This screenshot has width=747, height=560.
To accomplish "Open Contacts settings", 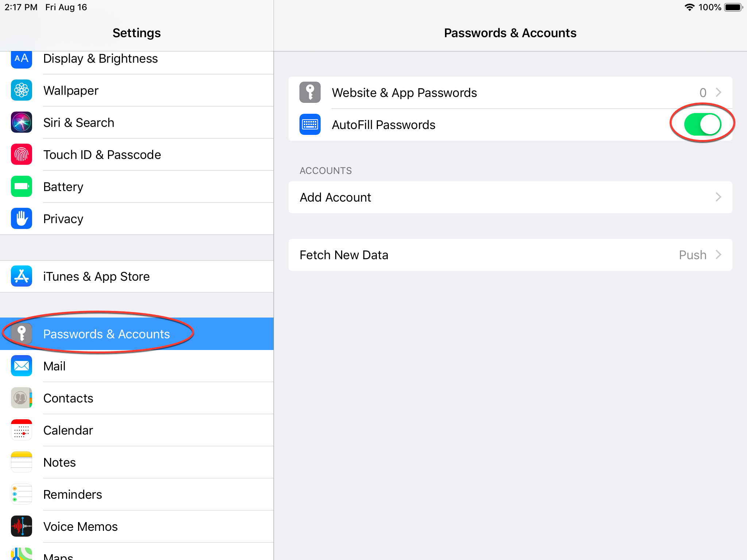I will 137,398.
